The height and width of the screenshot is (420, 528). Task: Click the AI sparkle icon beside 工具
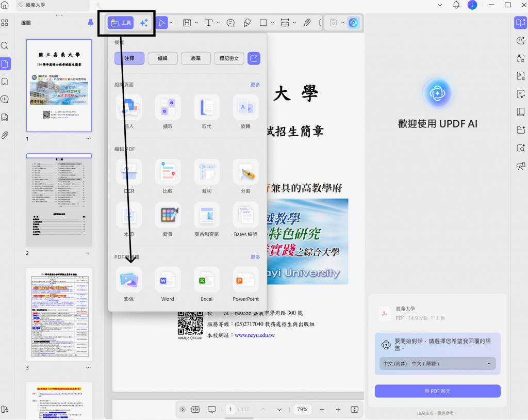(144, 23)
